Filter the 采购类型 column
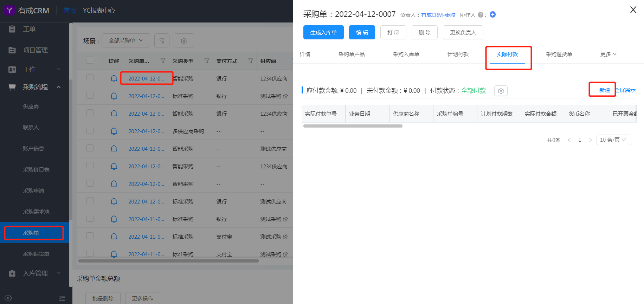Image resolution: width=644 pixels, height=304 pixels. point(207,61)
